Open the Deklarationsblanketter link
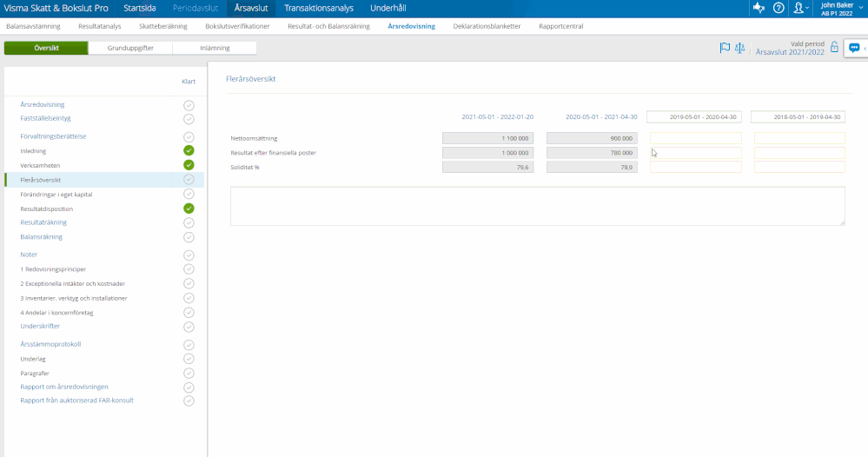The height and width of the screenshot is (457, 868). click(487, 26)
